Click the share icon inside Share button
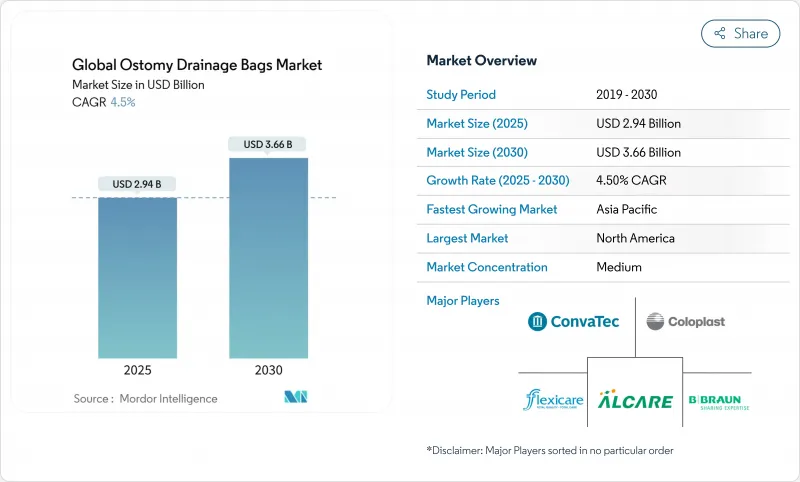 point(719,33)
